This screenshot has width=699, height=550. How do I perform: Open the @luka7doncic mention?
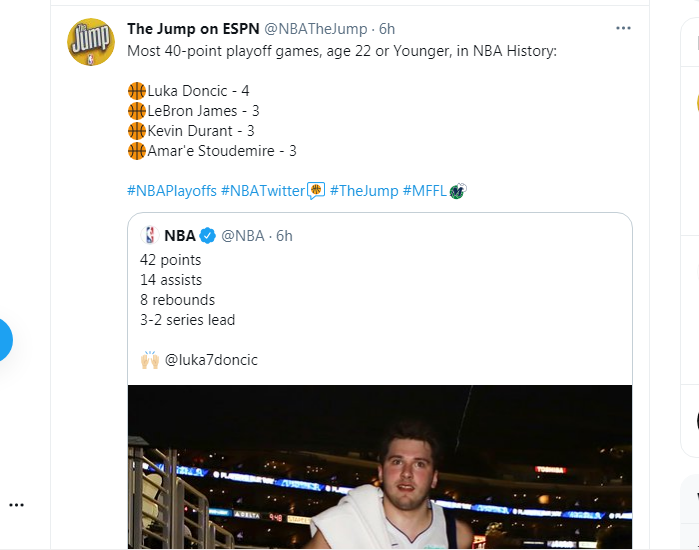(x=211, y=360)
